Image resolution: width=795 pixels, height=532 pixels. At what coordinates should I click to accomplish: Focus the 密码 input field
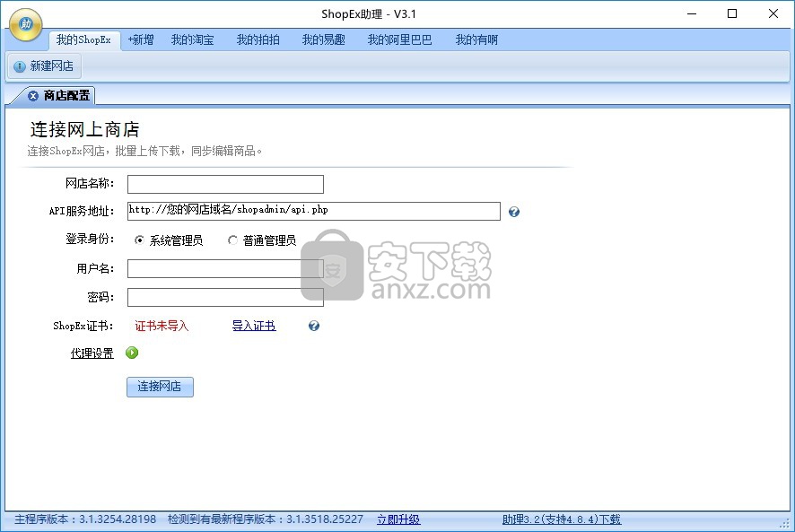[225, 297]
